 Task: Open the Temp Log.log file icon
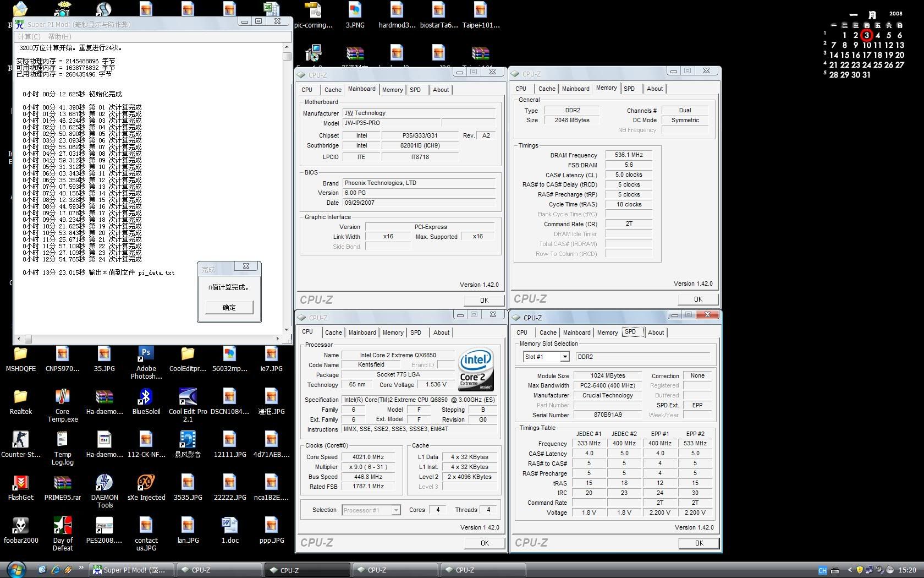tap(63, 448)
